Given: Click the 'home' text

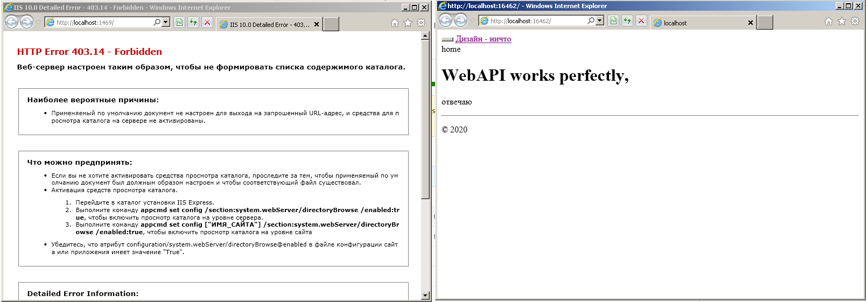Looking at the screenshot, I should pyautogui.click(x=451, y=49).
